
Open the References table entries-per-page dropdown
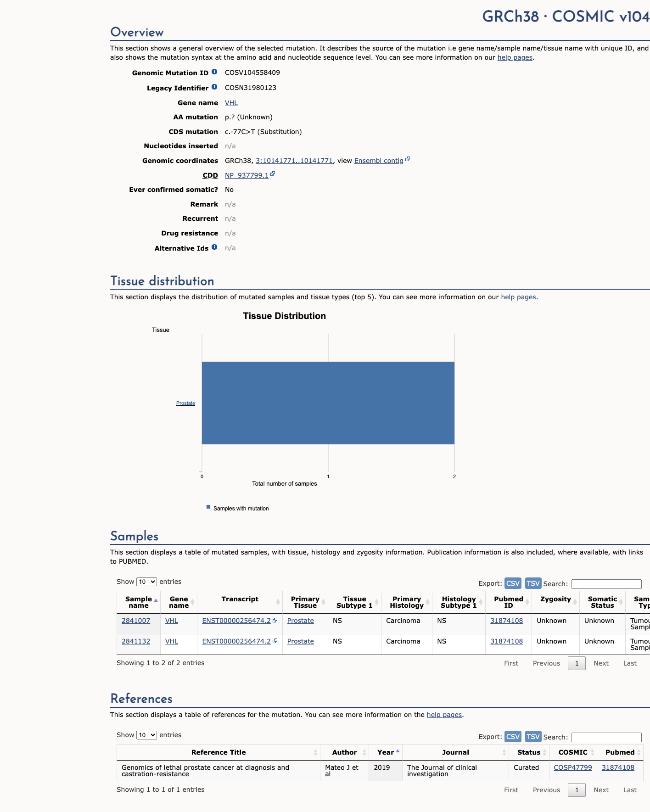click(x=146, y=735)
